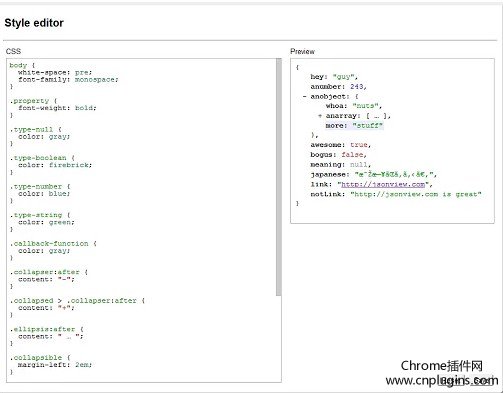Click inside the body CSS rule line

click(x=22, y=65)
